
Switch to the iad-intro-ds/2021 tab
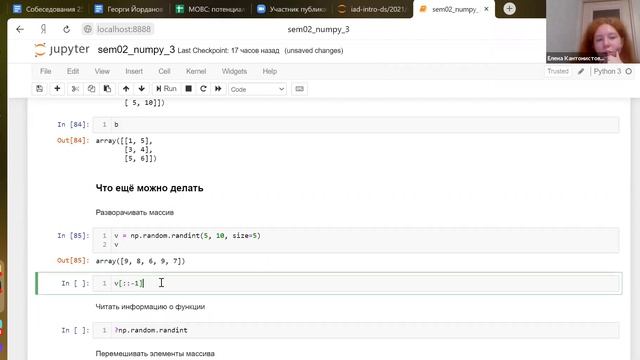point(372,9)
